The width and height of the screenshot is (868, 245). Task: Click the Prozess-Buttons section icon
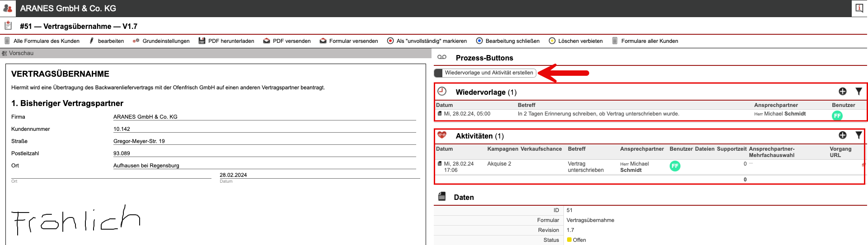pyautogui.click(x=442, y=57)
